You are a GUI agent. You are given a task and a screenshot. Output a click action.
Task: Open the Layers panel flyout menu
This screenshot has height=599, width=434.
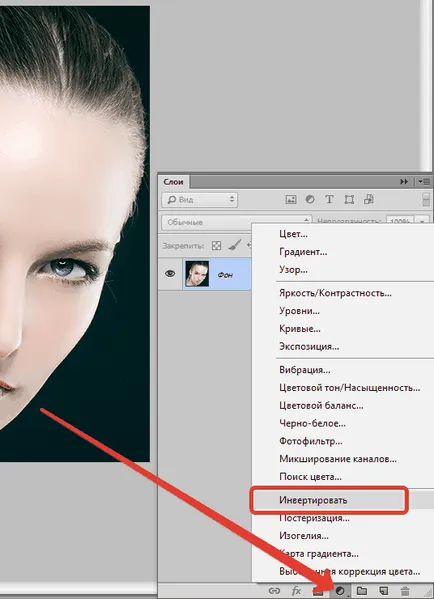click(423, 182)
